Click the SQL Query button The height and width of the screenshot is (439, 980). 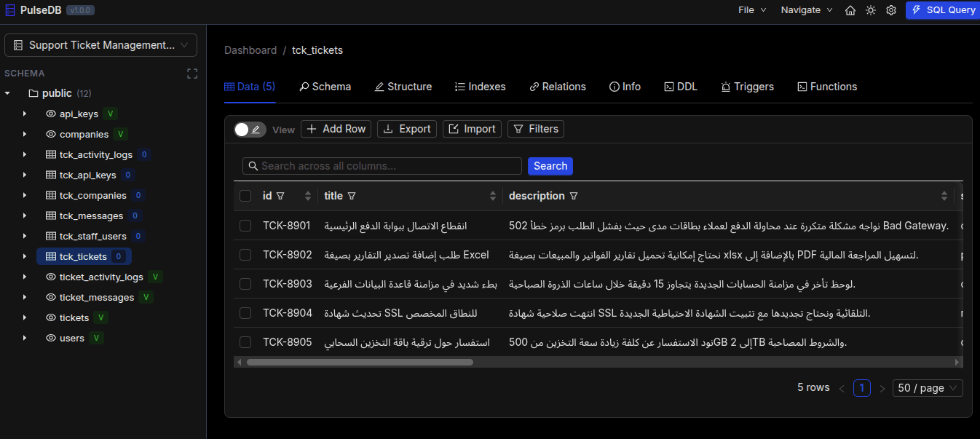coord(943,10)
